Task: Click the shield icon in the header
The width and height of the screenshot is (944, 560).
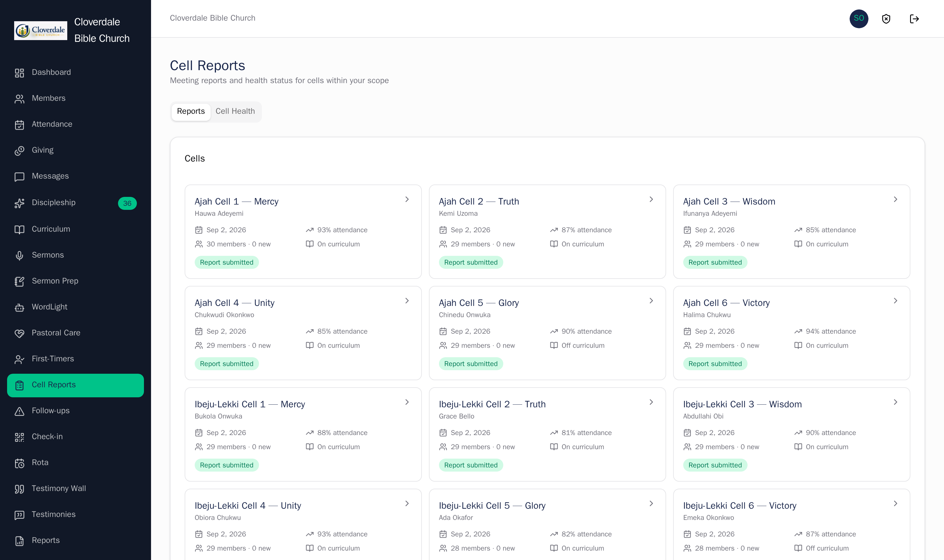Action: [x=886, y=19]
